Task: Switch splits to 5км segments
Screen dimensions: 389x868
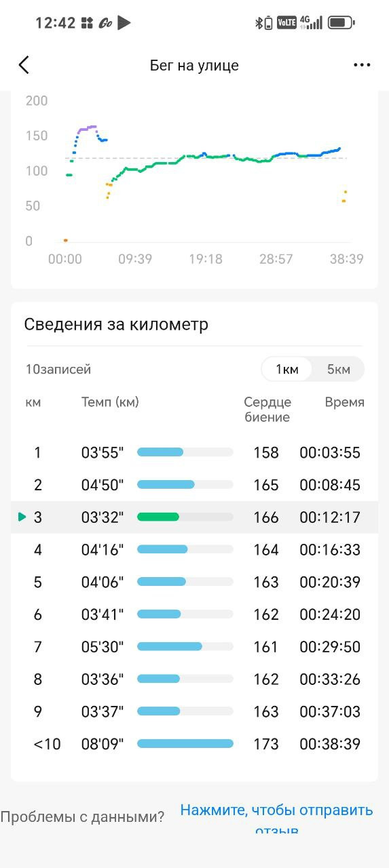Action: click(338, 370)
